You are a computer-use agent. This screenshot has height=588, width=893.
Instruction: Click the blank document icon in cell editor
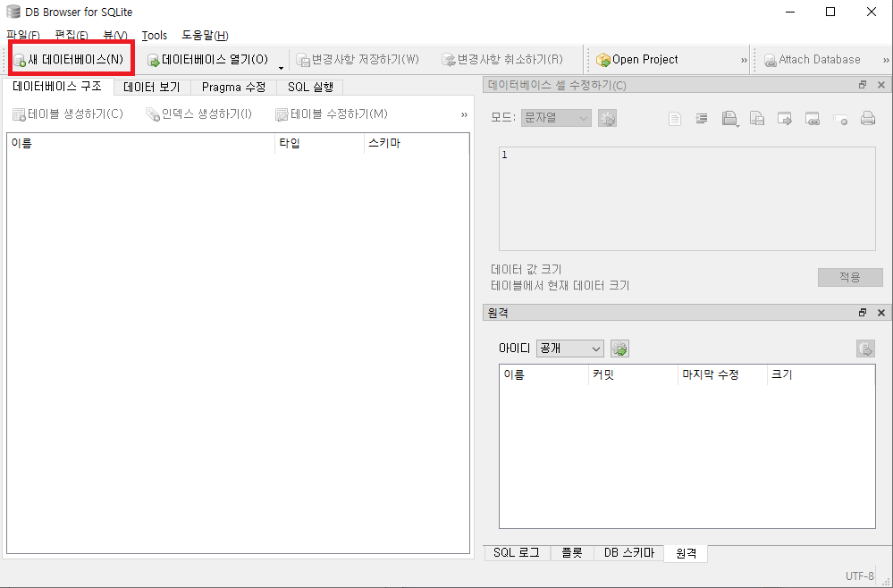675,118
